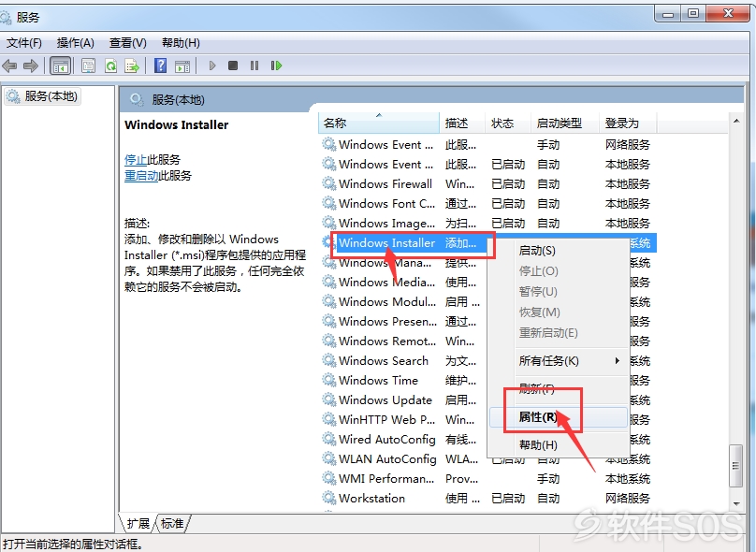756x552 pixels.
Task: Sort by the 描述 column header
Action: pos(462,123)
